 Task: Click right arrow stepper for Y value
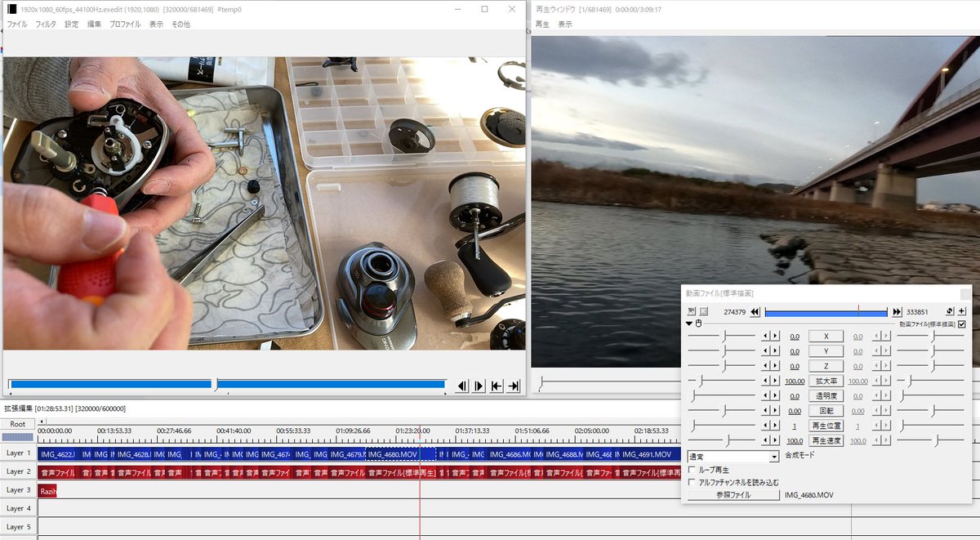[x=773, y=351]
